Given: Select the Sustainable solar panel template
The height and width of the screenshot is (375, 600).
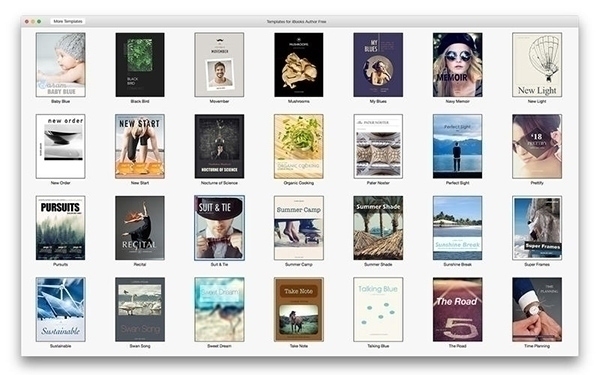Looking at the screenshot, I should click(x=60, y=310).
